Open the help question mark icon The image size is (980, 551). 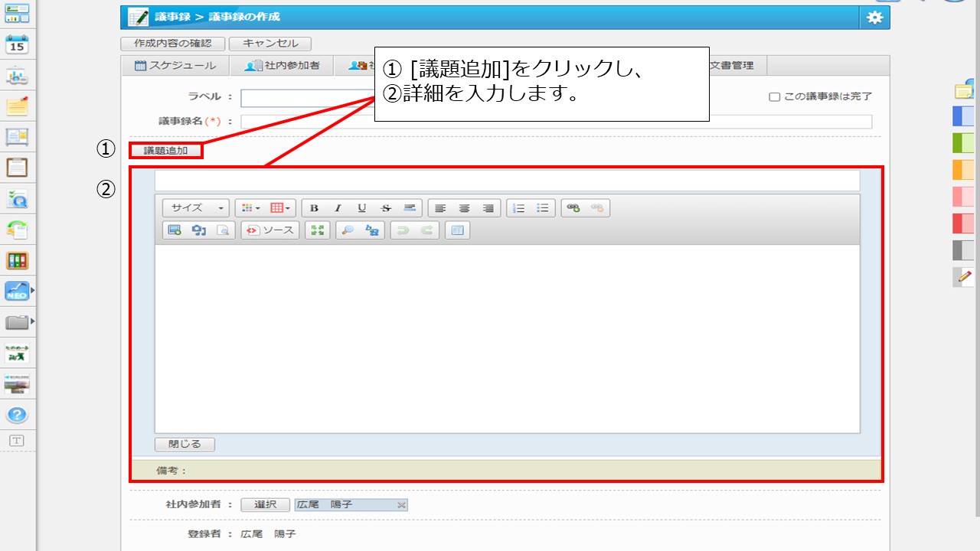pyautogui.click(x=17, y=416)
